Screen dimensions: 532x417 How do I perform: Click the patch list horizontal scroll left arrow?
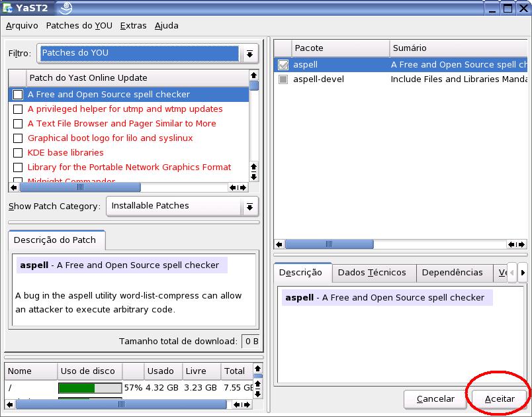pos(14,187)
